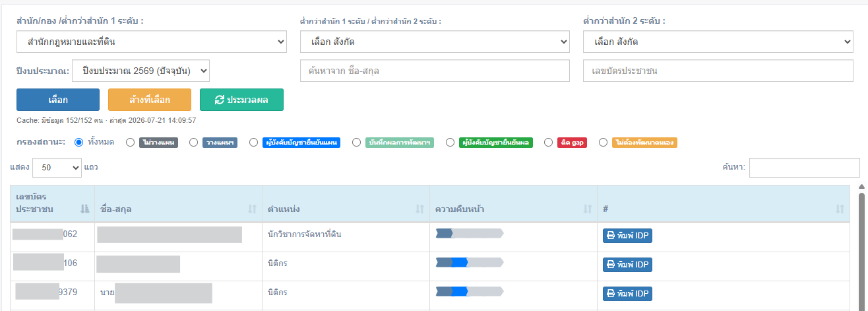Click the blue เลือก button
Screen dimensions: 868x311
pos(58,100)
